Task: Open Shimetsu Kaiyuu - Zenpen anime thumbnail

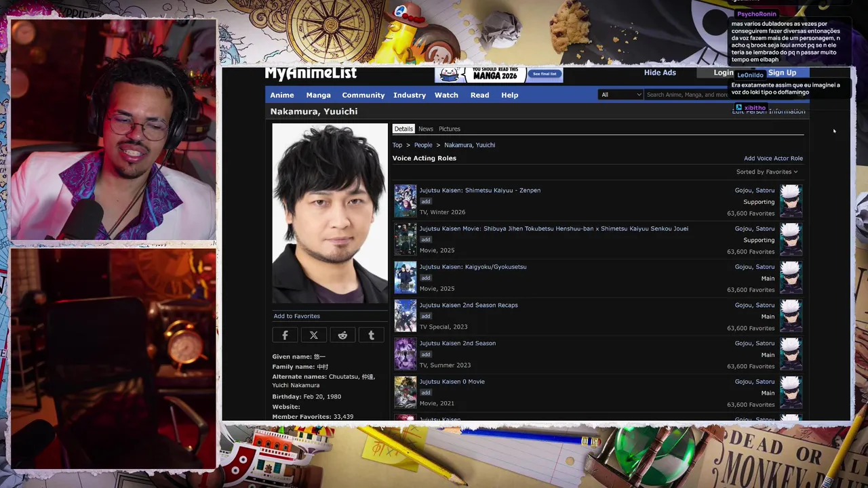Action: [406, 201]
